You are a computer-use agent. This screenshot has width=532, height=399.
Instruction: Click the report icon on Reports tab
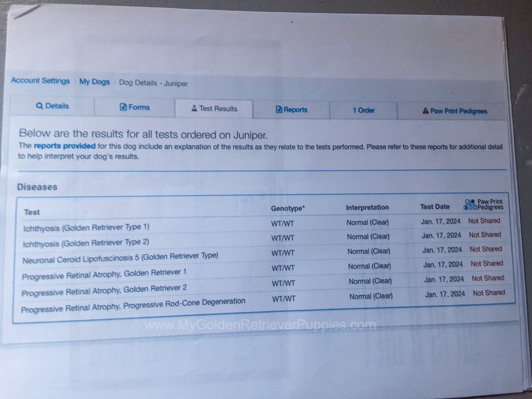(279, 110)
